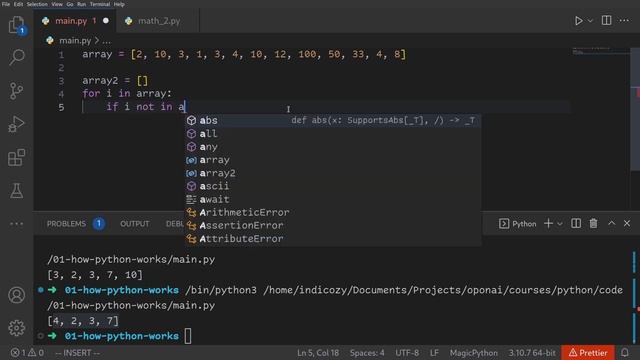Switch to the OUTPUT panel tab

click(x=134, y=224)
